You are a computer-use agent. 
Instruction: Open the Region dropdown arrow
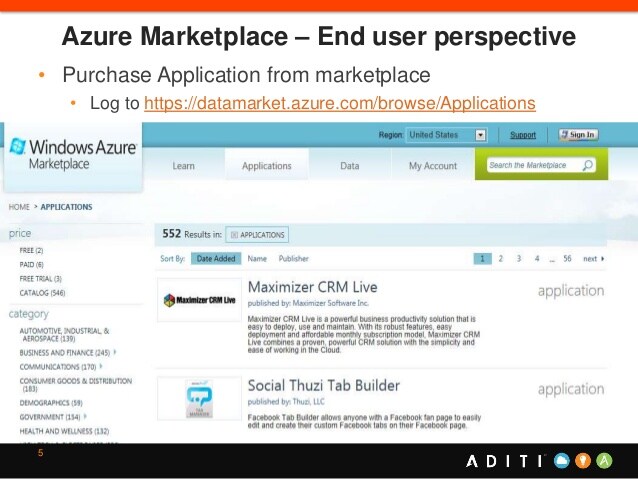click(480, 135)
